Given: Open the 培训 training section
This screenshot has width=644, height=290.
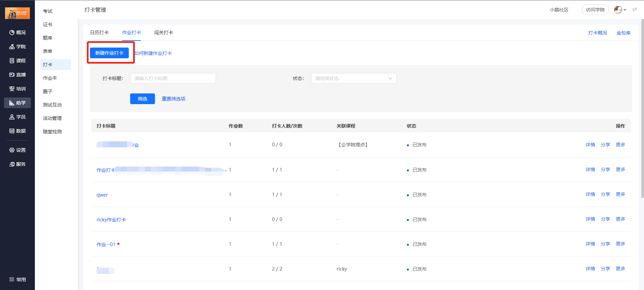Looking at the screenshot, I should tap(17, 89).
